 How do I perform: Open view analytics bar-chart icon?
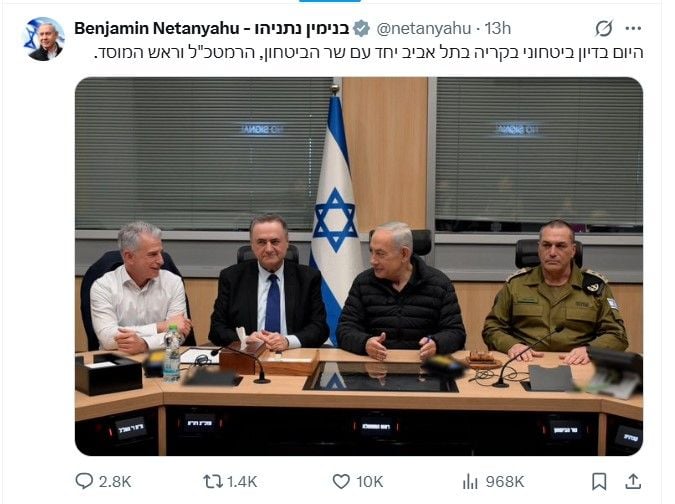pyautogui.click(x=470, y=481)
